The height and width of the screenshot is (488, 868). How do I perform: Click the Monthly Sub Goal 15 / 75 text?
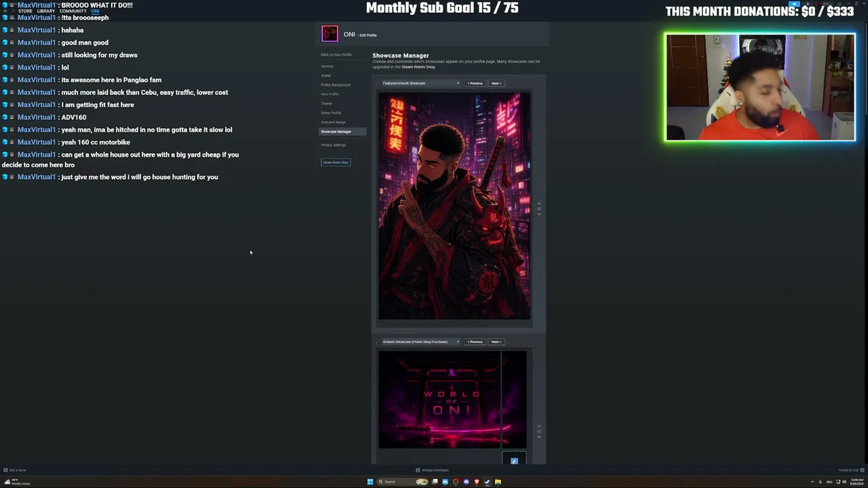coord(442,8)
